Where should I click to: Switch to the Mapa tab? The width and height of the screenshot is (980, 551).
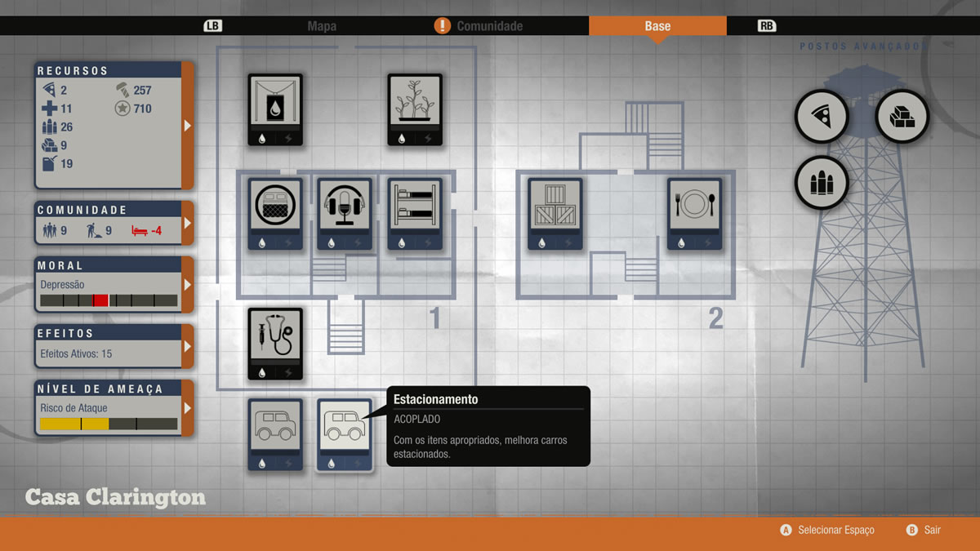coord(322,26)
